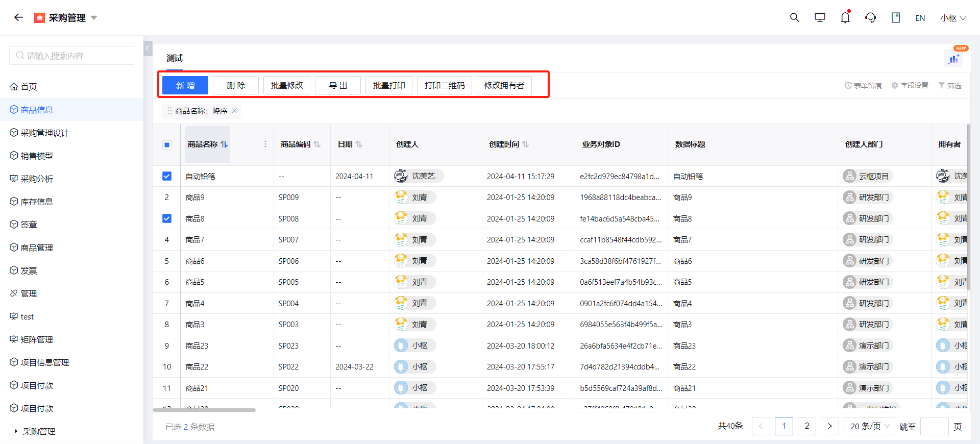The image size is (980, 444).
Task: Open 商品名称 column three-dot menu
Action: coord(265,144)
